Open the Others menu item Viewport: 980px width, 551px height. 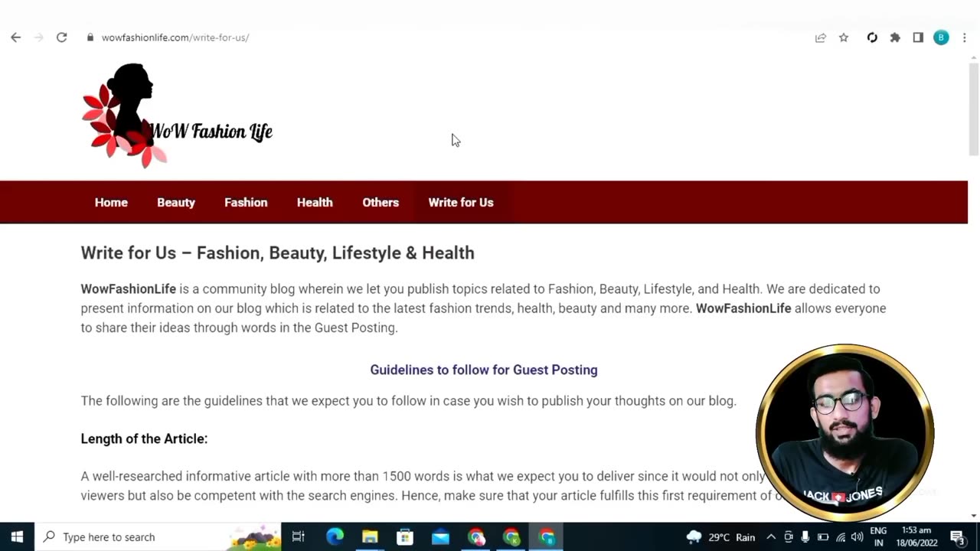pyautogui.click(x=381, y=203)
